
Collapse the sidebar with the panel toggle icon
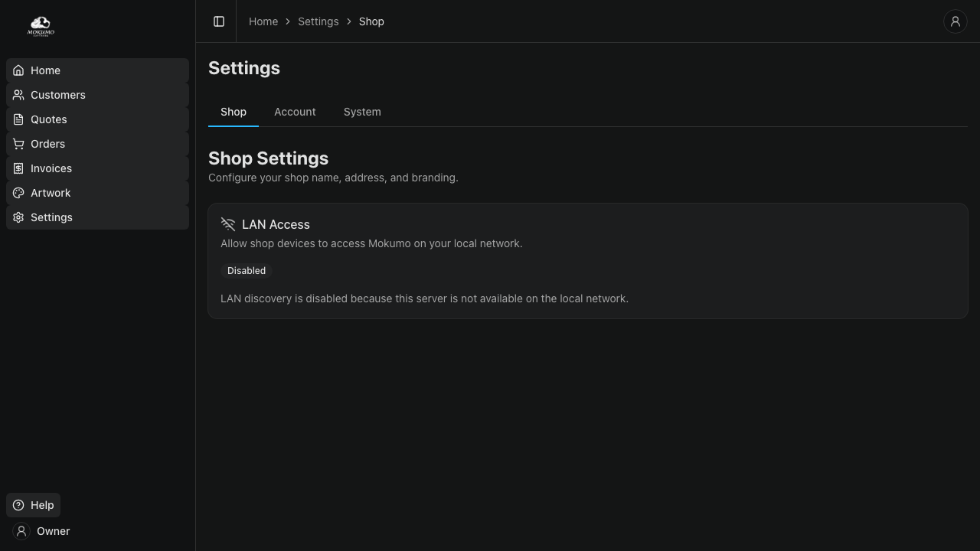[219, 21]
